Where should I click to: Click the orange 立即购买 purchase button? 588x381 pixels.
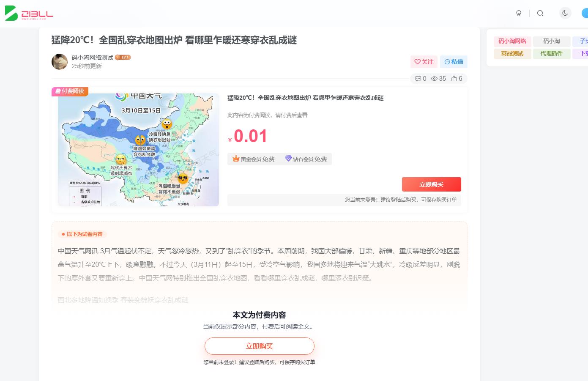point(431,184)
